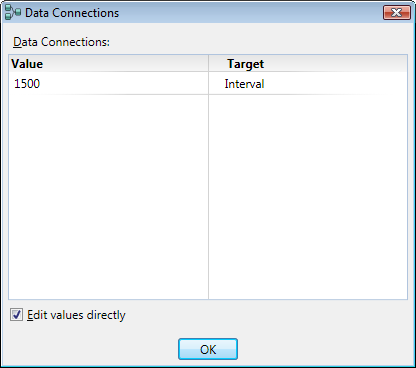Click empty space in the Value column
The height and width of the screenshot is (368, 416).
(109, 197)
